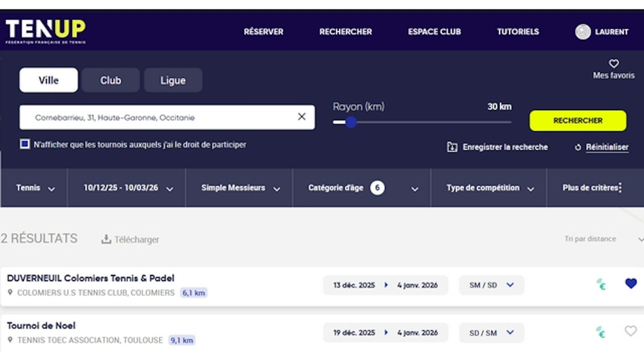Clear the city search field with X
This screenshot has height=362, width=644.
click(x=302, y=117)
